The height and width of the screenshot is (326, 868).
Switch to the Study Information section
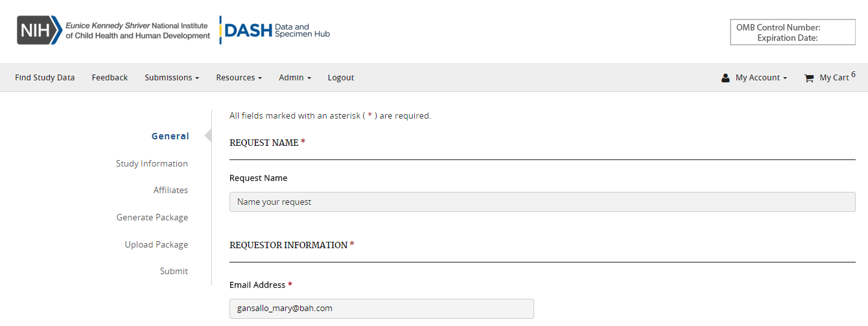tap(152, 163)
